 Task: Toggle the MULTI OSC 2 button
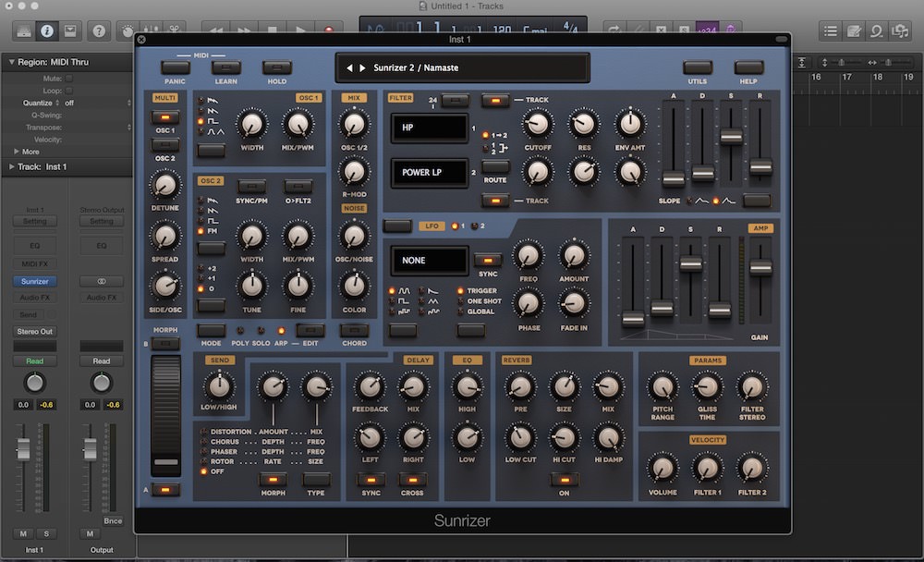pyautogui.click(x=165, y=145)
